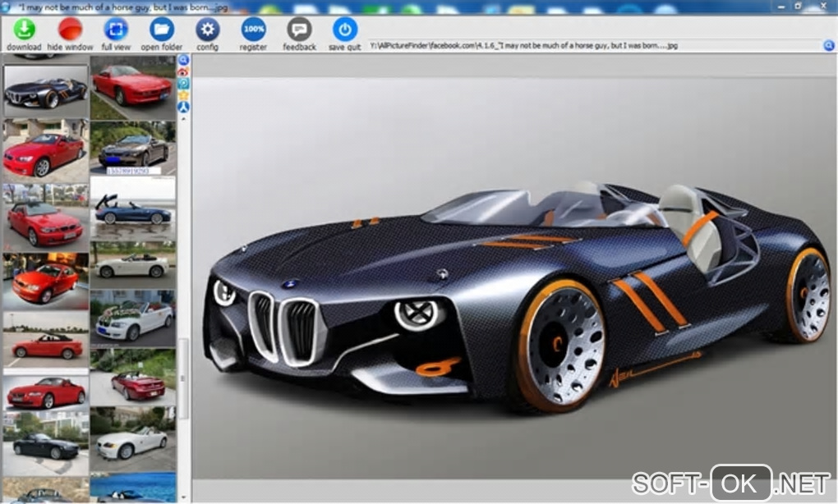838x504 pixels.
Task: Switch to full view mode
Action: click(x=116, y=30)
